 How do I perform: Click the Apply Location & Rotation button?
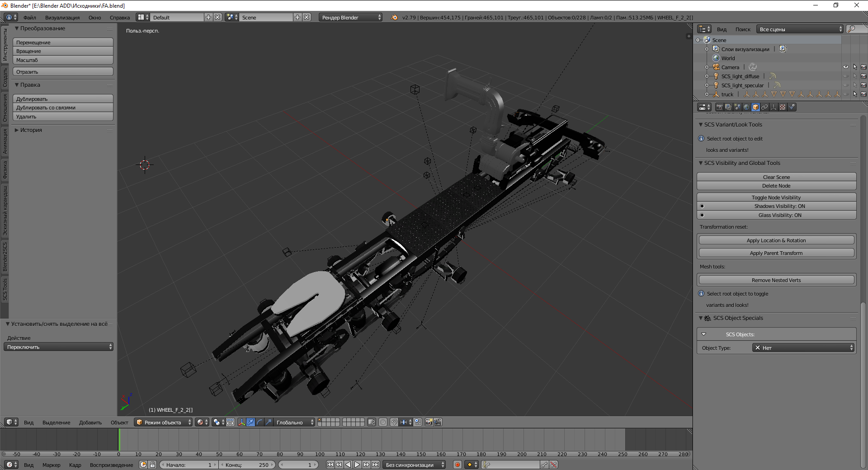(x=776, y=240)
